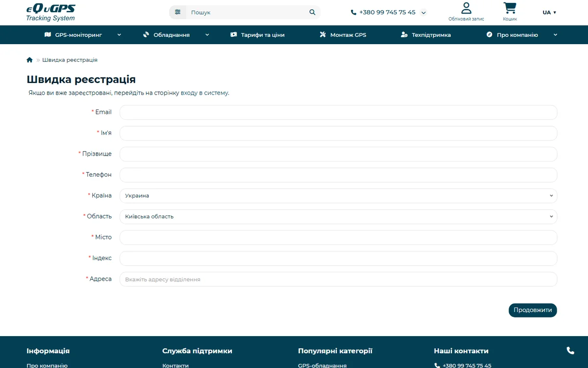Click the phone icon beside header number
Image resolution: width=588 pixels, height=368 pixels.
coord(353,12)
